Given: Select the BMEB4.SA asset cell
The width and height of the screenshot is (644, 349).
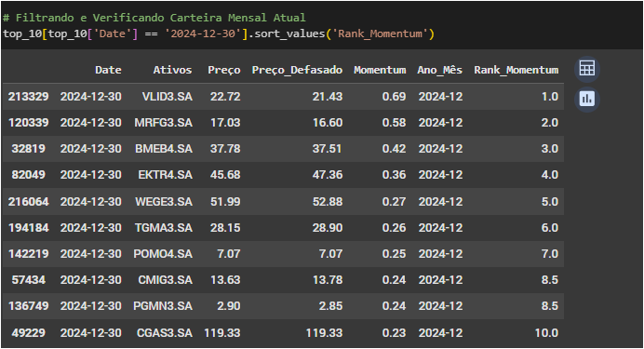Looking at the screenshot, I should [164, 148].
